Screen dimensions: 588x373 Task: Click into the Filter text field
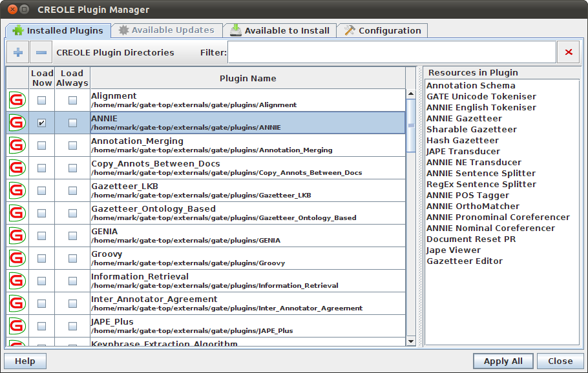click(x=392, y=52)
